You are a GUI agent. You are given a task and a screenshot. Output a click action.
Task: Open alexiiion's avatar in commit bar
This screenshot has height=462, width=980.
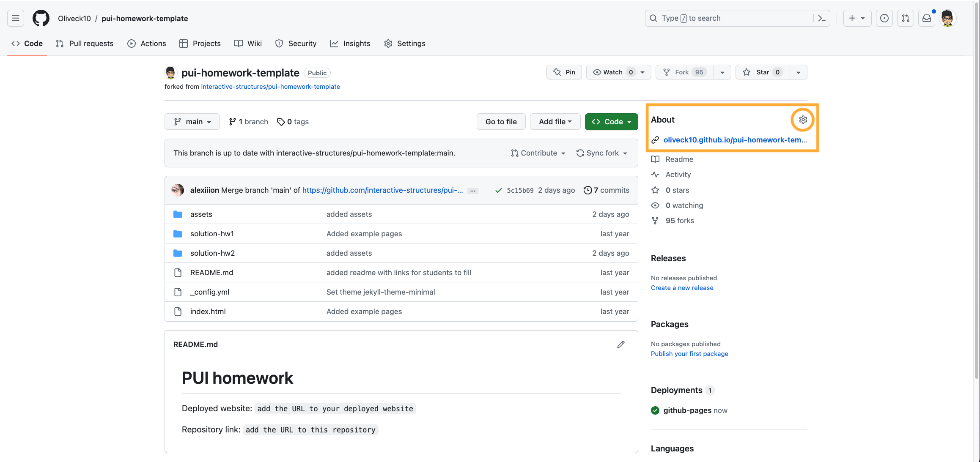(178, 190)
